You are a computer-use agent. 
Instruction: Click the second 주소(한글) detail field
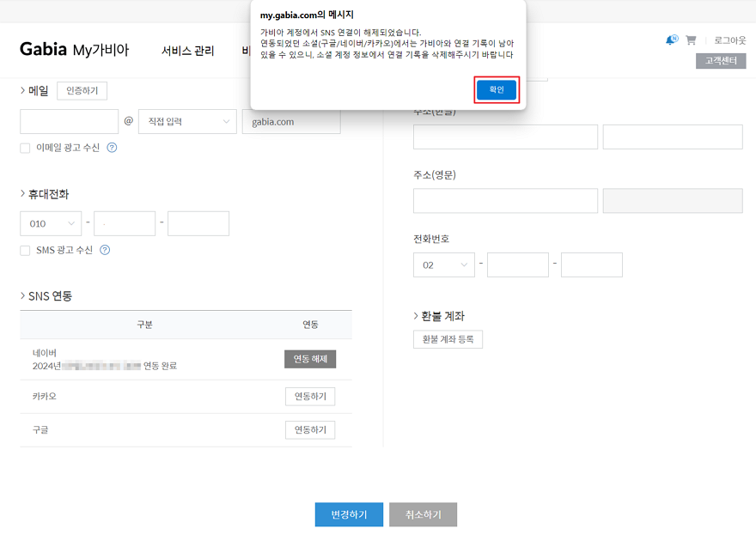673,137
